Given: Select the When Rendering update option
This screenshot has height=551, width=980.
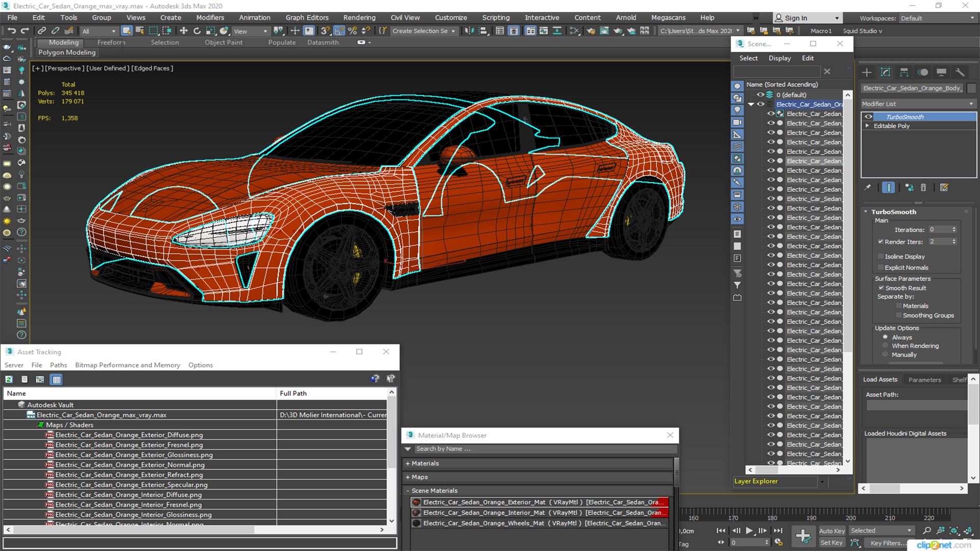Looking at the screenshot, I should click(885, 345).
